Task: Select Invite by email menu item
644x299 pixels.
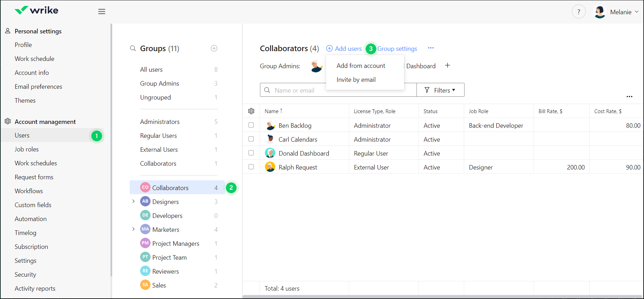Action: point(356,80)
